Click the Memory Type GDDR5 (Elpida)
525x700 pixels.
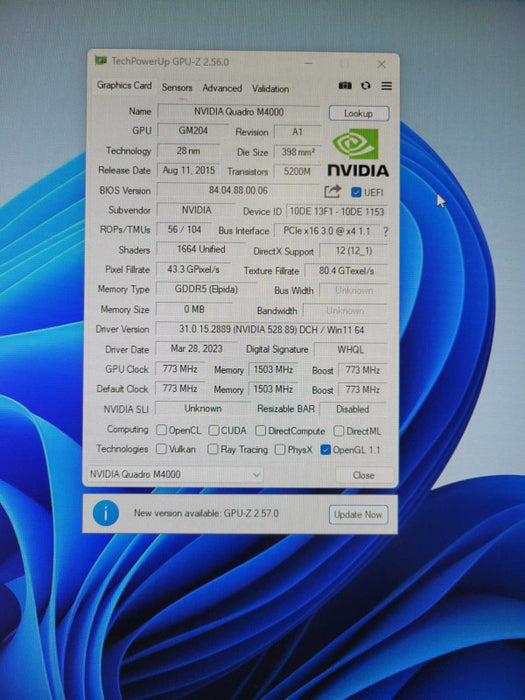point(206,289)
